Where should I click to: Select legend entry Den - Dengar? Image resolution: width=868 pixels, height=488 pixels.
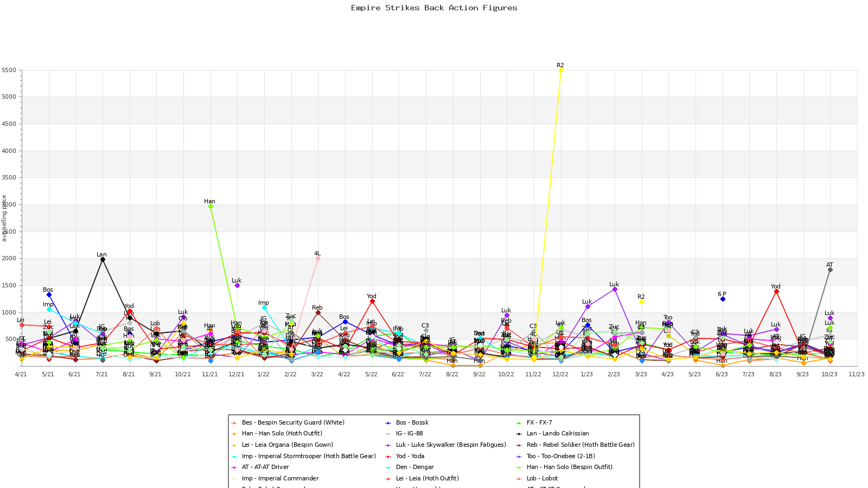pos(415,467)
